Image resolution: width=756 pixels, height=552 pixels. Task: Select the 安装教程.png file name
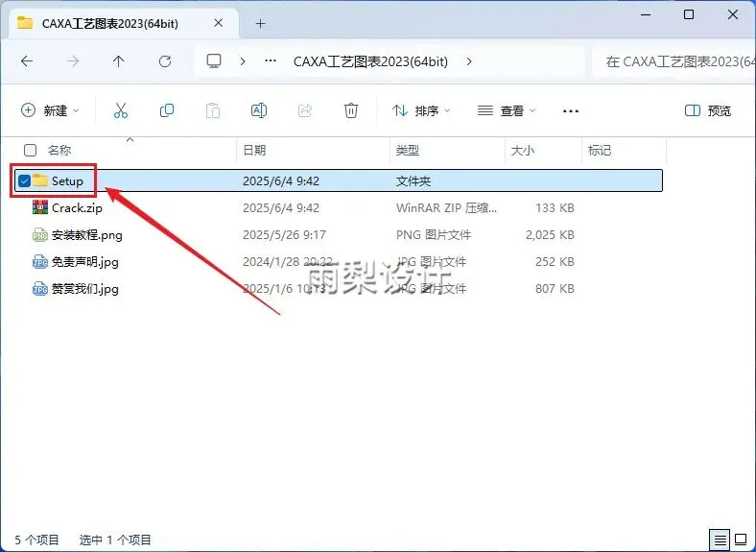87,235
